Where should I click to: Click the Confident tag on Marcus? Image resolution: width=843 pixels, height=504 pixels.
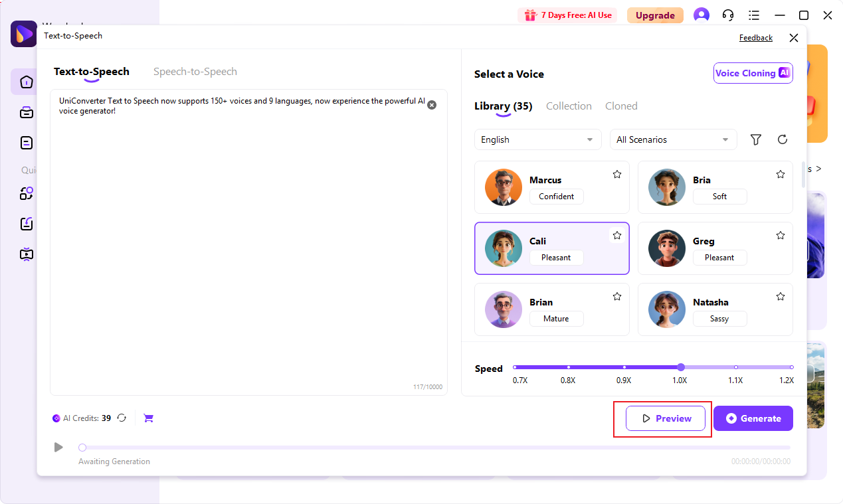[x=557, y=197]
